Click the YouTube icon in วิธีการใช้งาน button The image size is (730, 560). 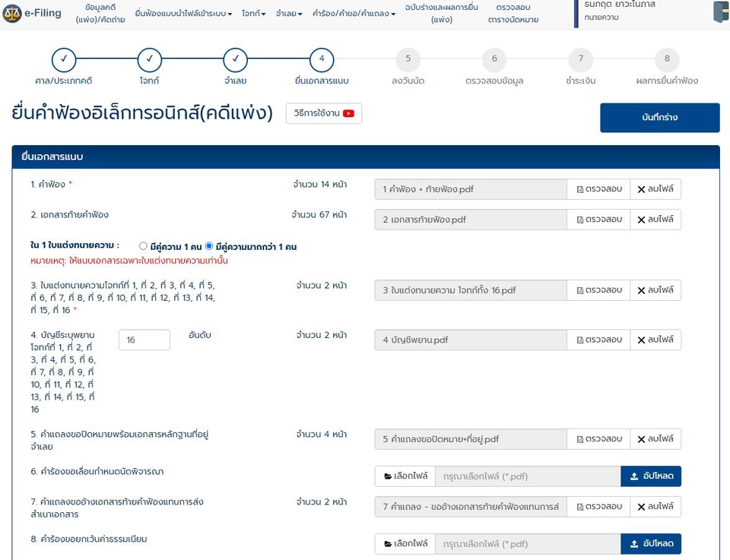pos(349,113)
